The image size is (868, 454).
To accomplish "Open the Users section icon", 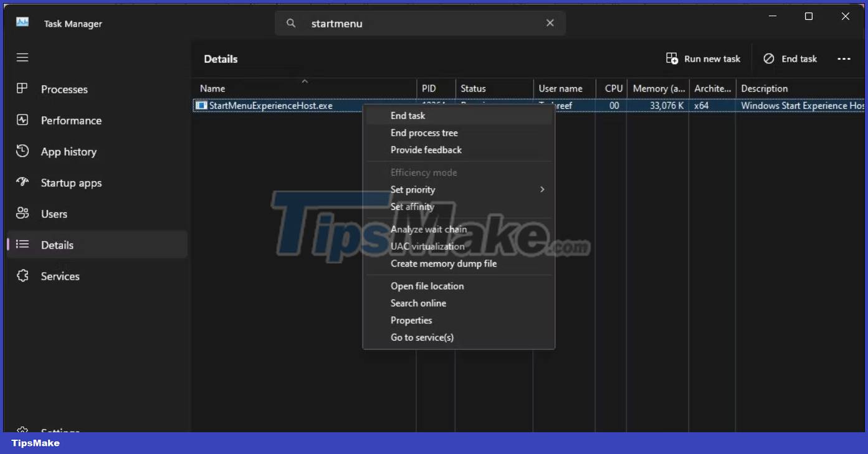I will (x=22, y=214).
